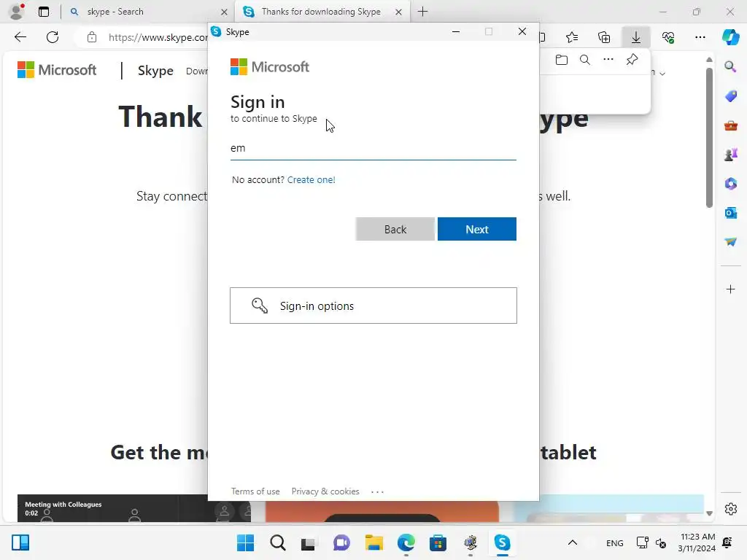Click ENG language indicator
The height and width of the screenshot is (560, 747).
pyautogui.click(x=614, y=542)
